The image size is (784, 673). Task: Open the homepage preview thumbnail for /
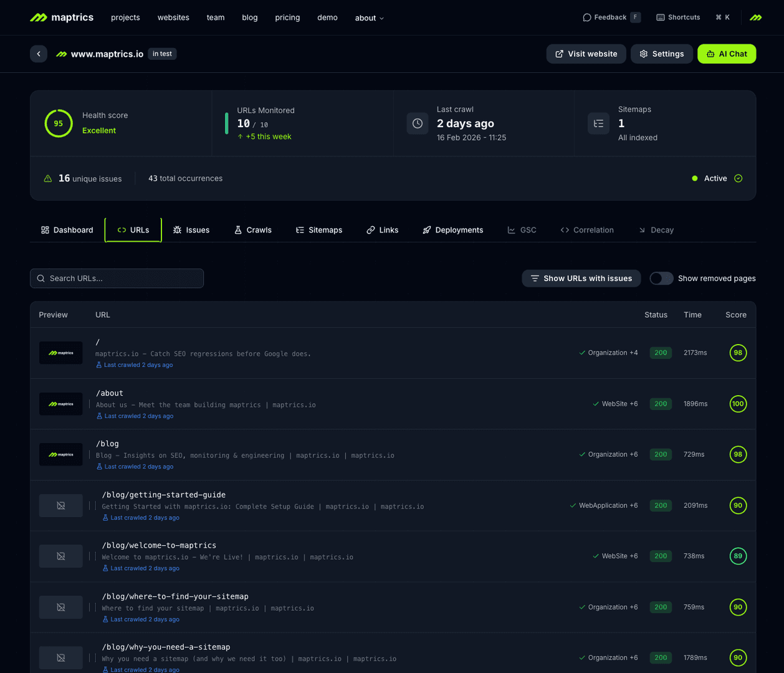61,353
